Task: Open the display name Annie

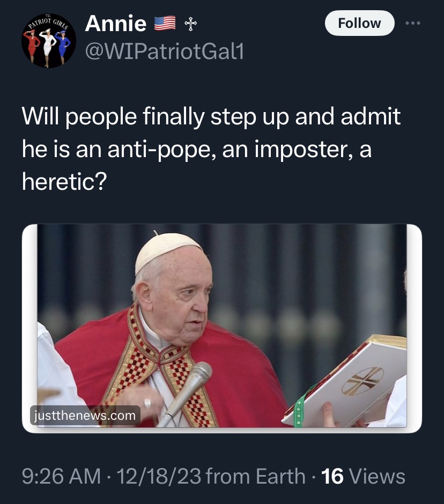Action: pos(115,24)
